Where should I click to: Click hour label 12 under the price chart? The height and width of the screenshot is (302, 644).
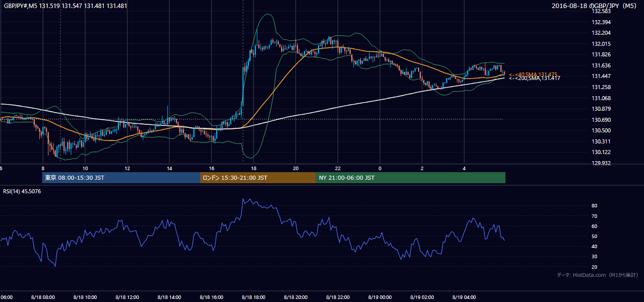tap(127, 168)
